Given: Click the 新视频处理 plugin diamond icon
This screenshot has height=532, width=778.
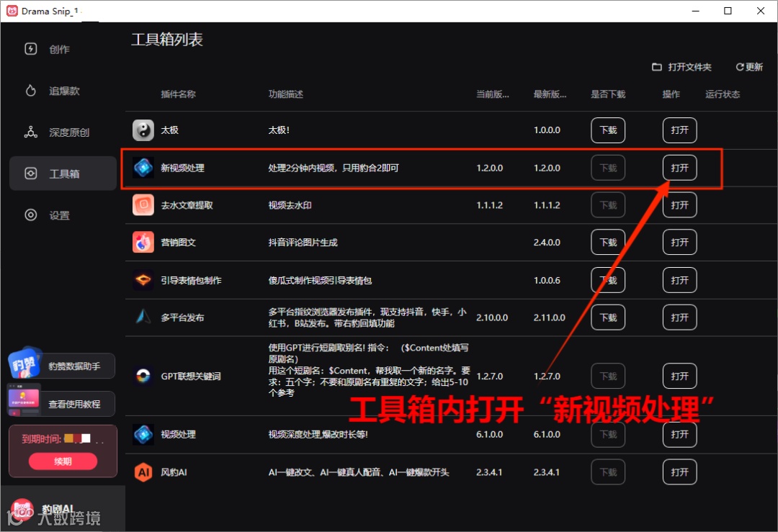Looking at the screenshot, I should (x=143, y=168).
